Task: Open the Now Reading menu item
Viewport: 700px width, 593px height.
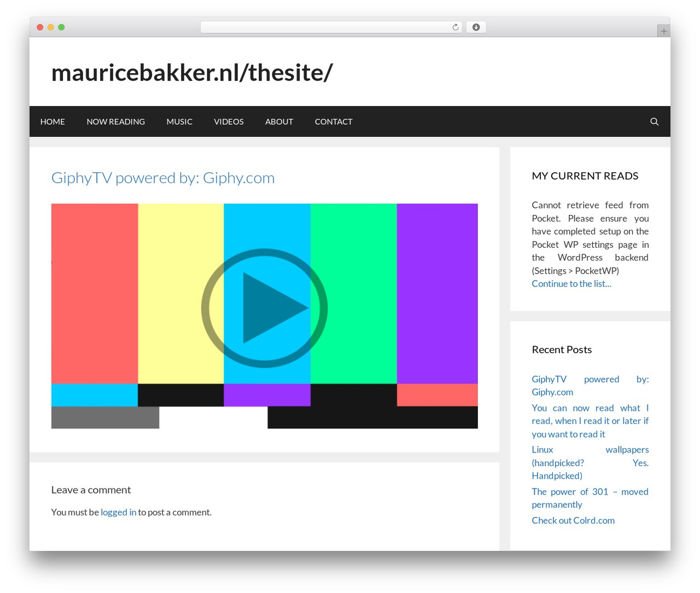Action: (116, 121)
